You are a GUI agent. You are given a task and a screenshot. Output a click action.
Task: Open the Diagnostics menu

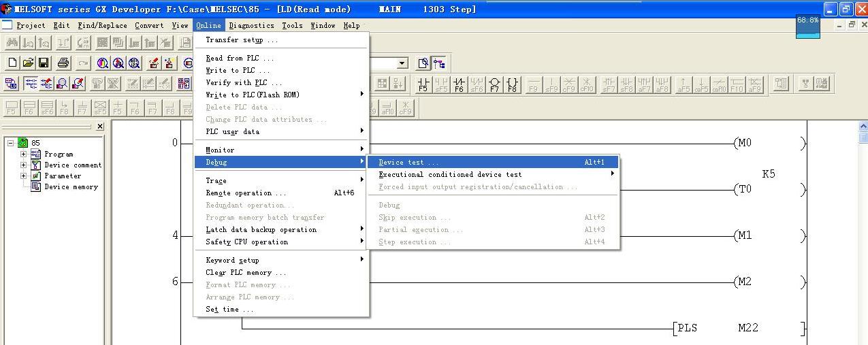[x=251, y=25]
